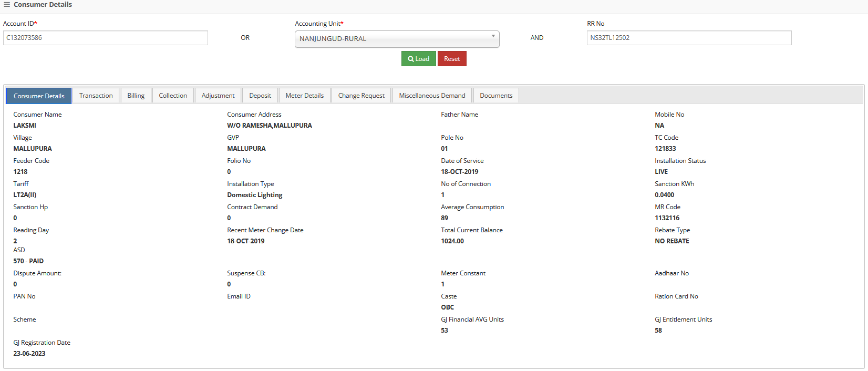Click the consumer name LAKSMI
The image size is (868, 371).
coord(25,126)
